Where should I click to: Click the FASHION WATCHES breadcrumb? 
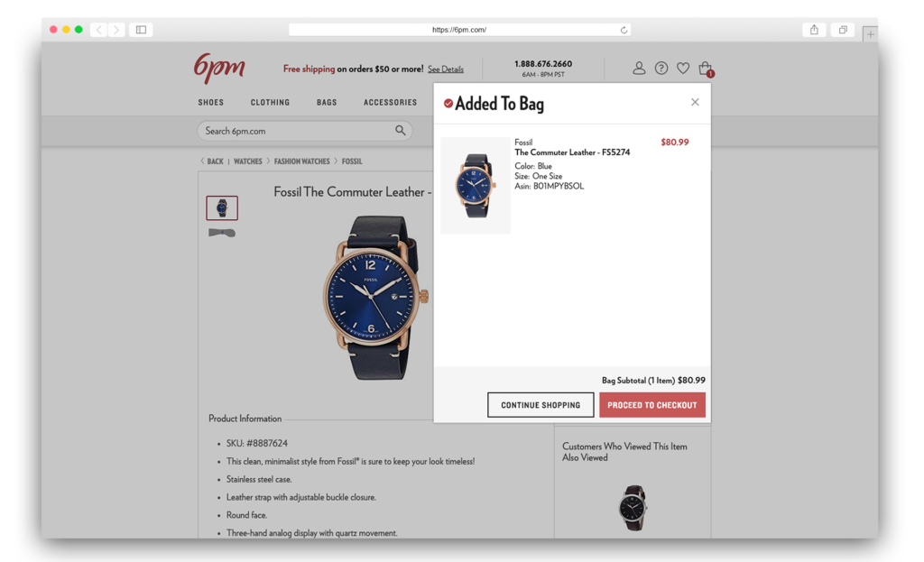[x=301, y=161]
